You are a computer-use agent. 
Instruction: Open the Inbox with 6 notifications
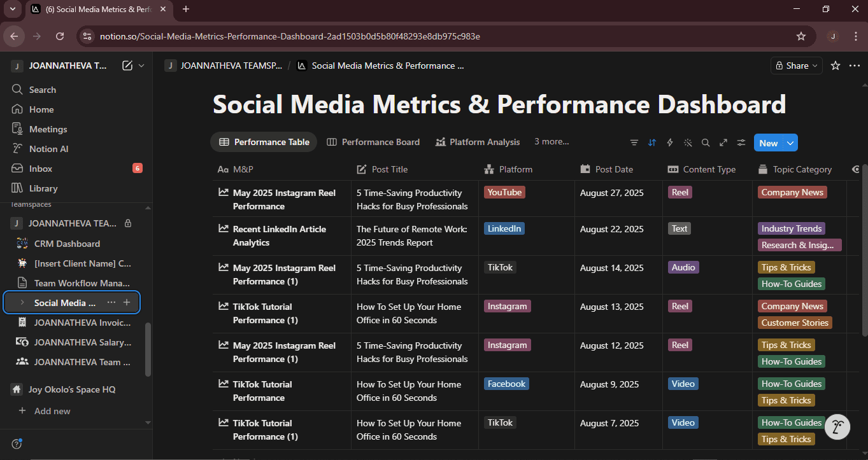(x=41, y=169)
